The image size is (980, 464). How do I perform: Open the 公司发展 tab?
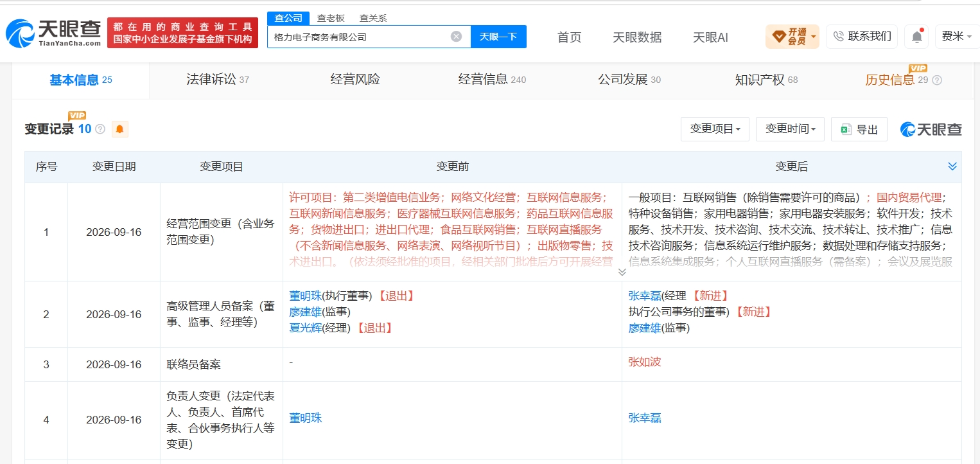(x=629, y=80)
